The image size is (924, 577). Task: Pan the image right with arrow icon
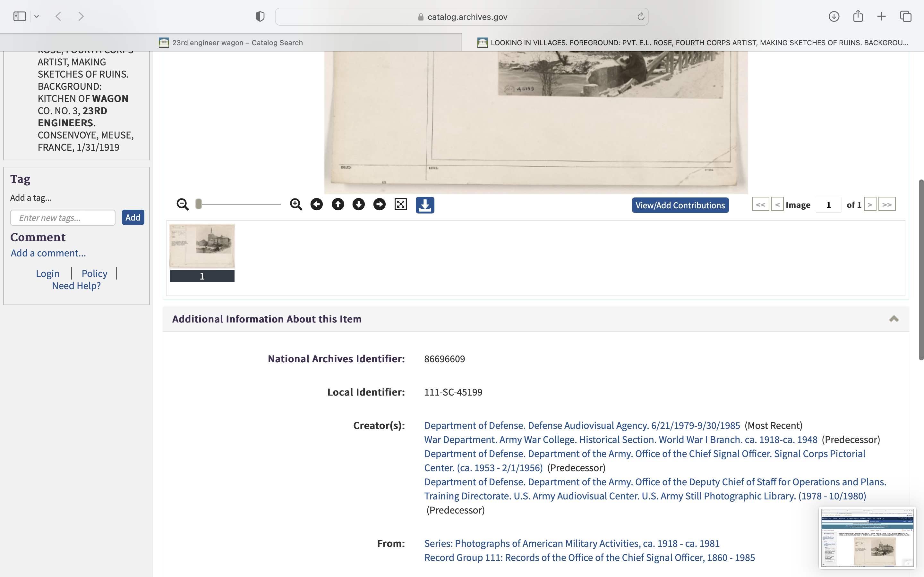click(379, 205)
